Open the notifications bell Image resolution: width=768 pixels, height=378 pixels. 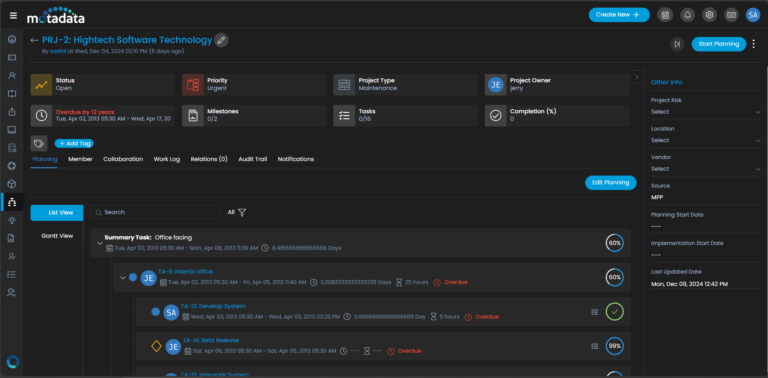click(687, 15)
